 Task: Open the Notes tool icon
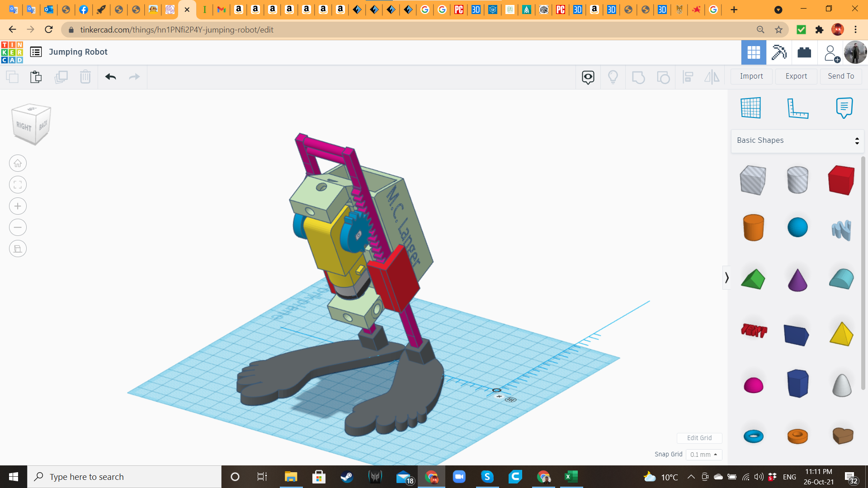(x=844, y=108)
